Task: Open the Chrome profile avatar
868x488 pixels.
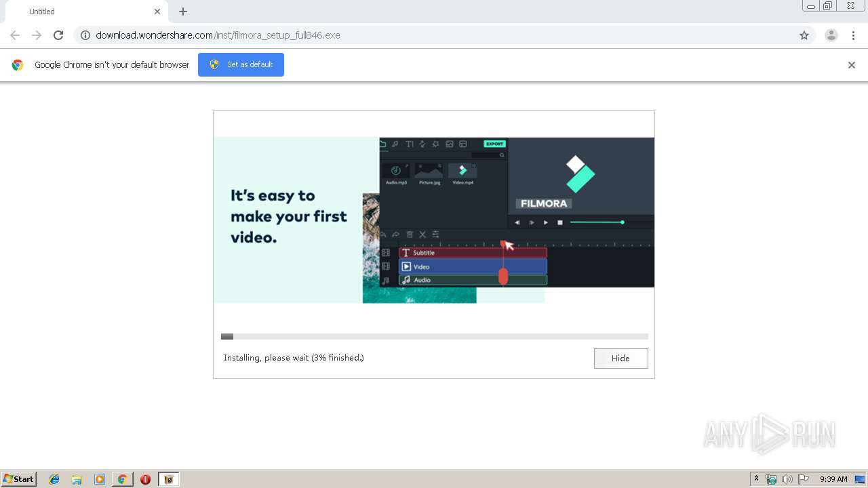Action: [x=831, y=35]
